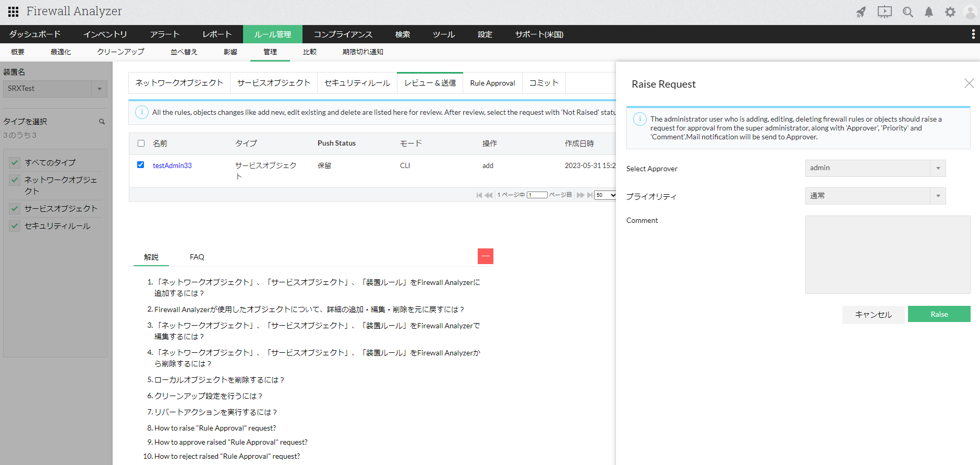This screenshot has width=980, height=465.
Task: Click the header search magnifier icon
Action: pos(908,12)
